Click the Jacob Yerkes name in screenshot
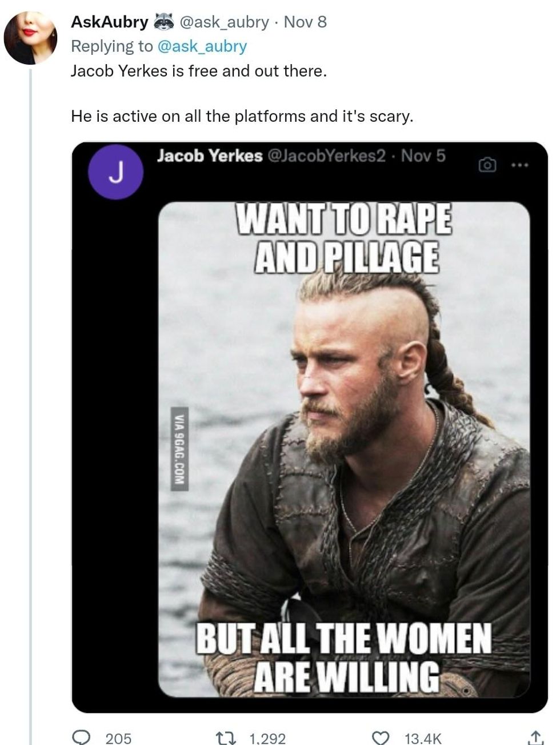560x745 pixels. coord(210,156)
